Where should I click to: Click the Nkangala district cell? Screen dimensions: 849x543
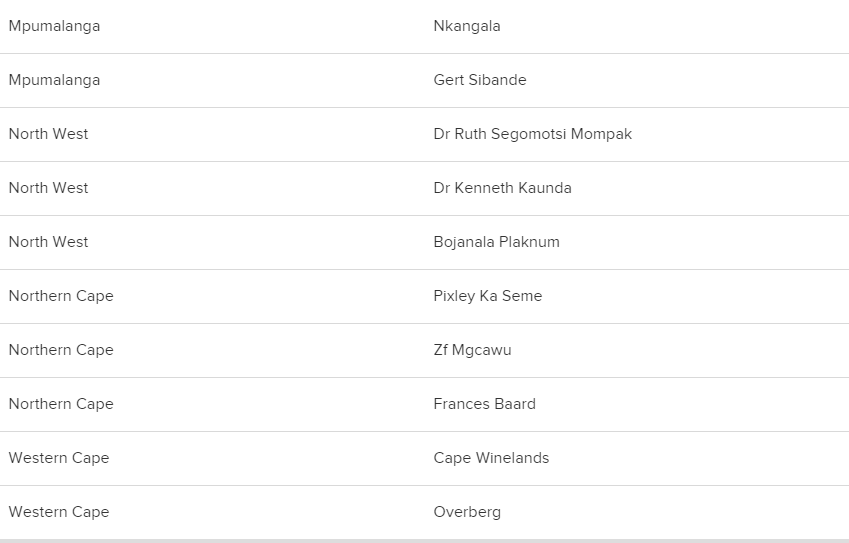point(467,26)
